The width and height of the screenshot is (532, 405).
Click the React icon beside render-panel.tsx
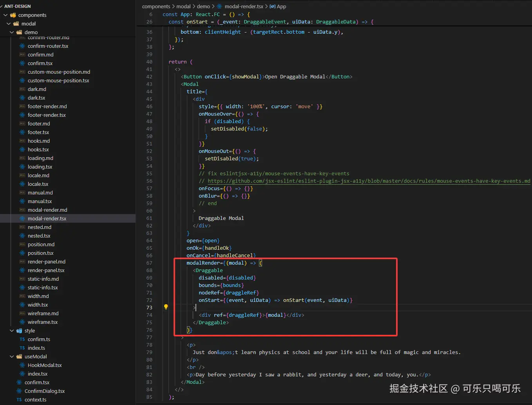(22, 270)
